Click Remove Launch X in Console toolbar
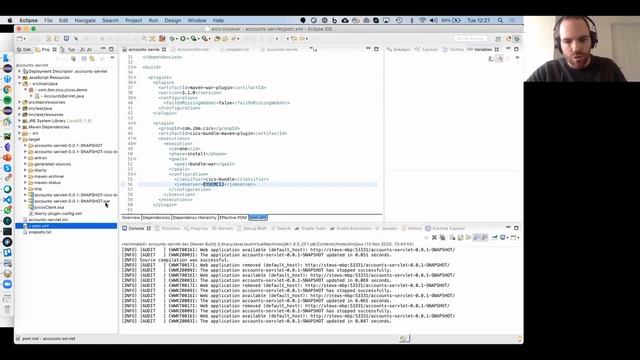Screen dimensions: 640x360 click(434, 238)
